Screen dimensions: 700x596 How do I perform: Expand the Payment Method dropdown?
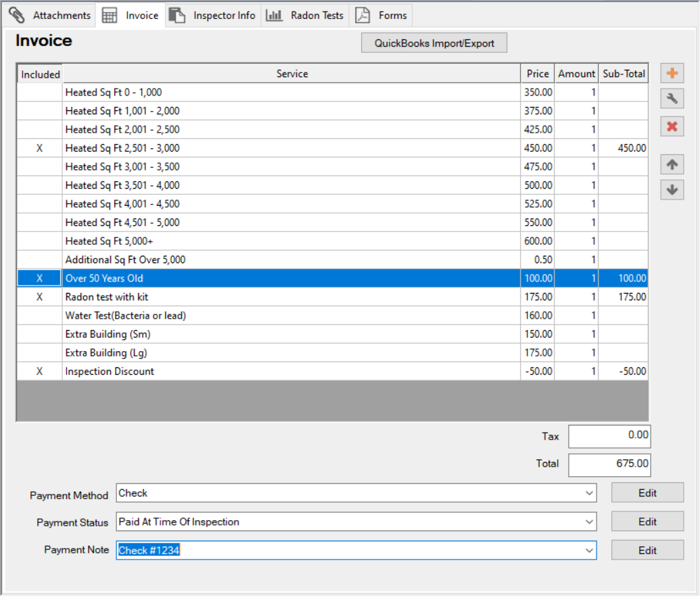click(x=589, y=494)
